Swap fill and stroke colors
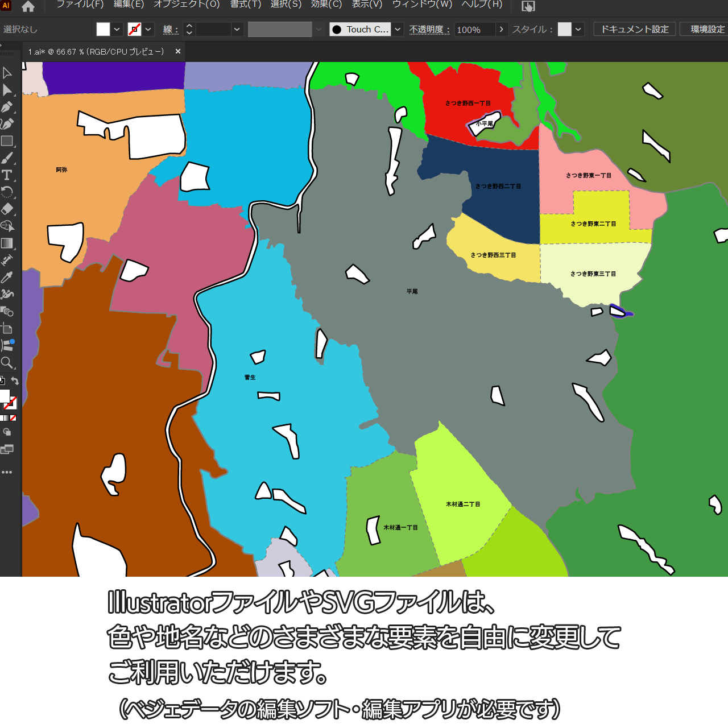 (15, 381)
